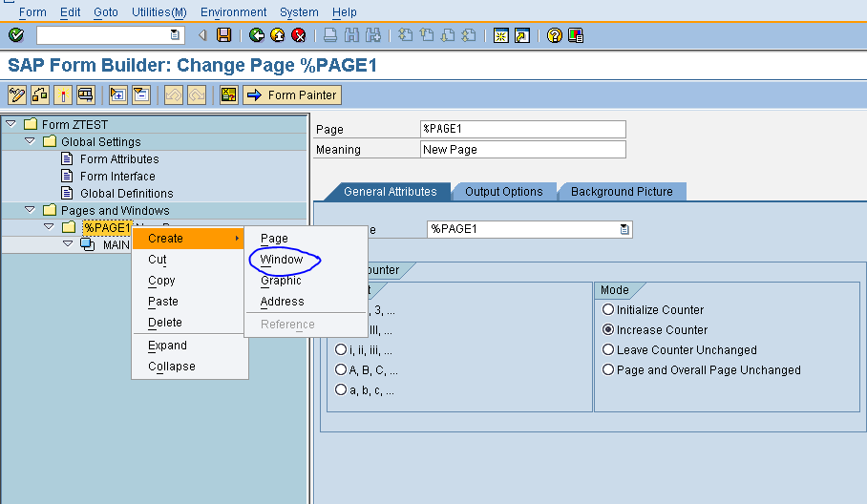Click in the Meaning input field
This screenshot has height=504, width=867.
coord(522,149)
